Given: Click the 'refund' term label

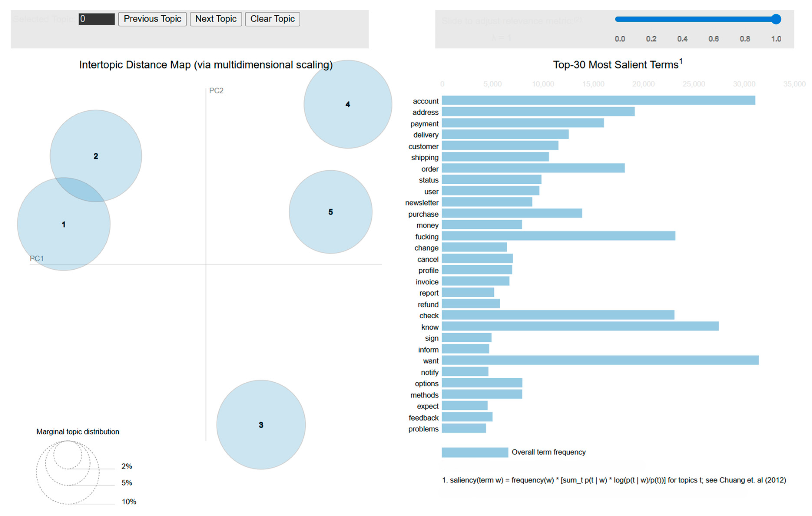Looking at the screenshot, I should click(428, 305).
